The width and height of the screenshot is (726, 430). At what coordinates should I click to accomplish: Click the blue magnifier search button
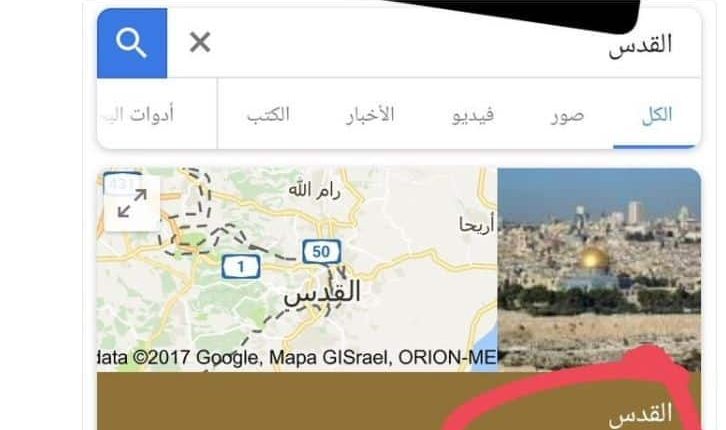pyautogui.click(x=132, y=43)
